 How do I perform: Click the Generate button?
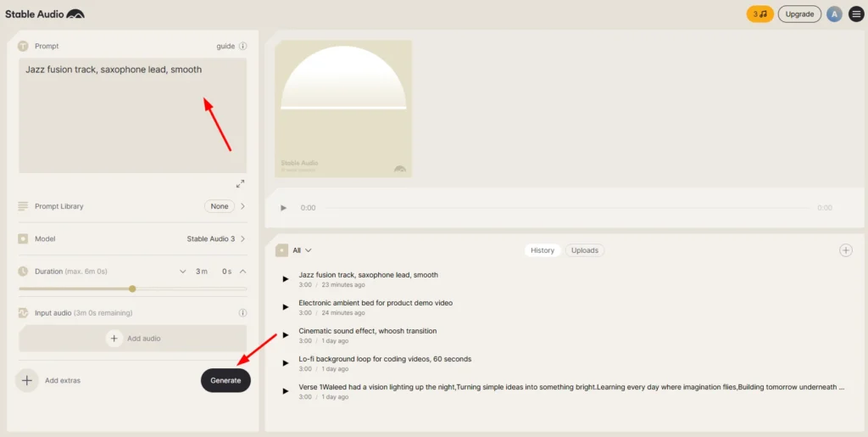225,380
